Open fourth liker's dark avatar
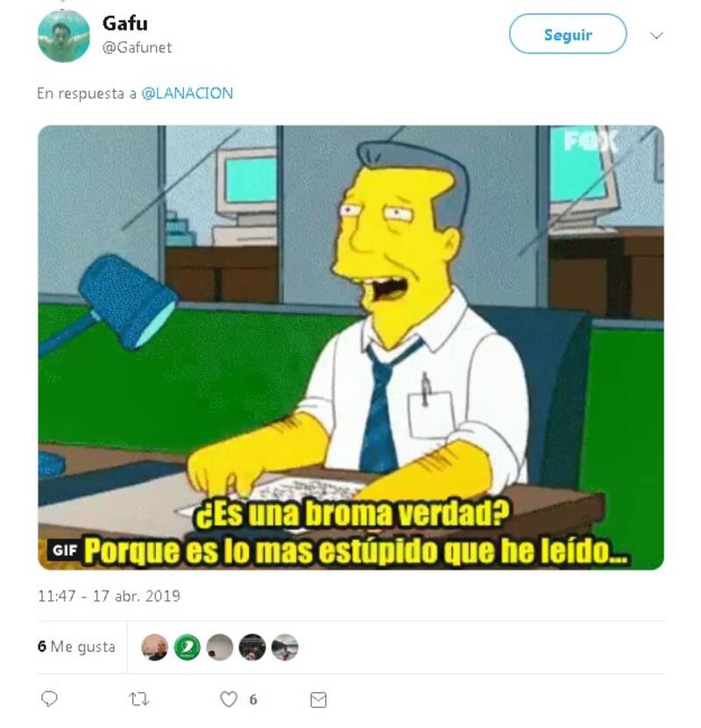Screen dimensions: 701x728 pos(252,647)
